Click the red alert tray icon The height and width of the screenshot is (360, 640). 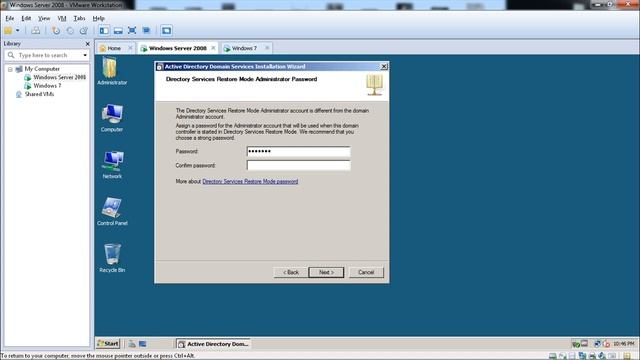click(607, 344)
